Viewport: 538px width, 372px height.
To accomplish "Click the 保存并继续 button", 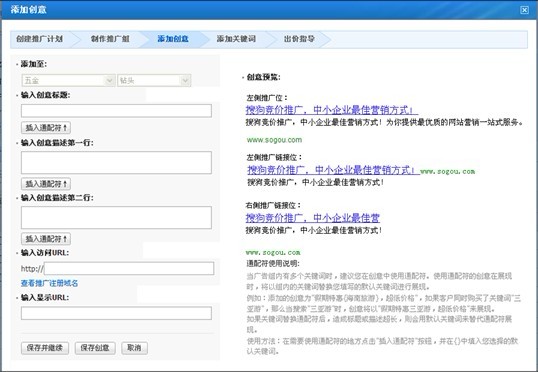I will pos(45,348).
